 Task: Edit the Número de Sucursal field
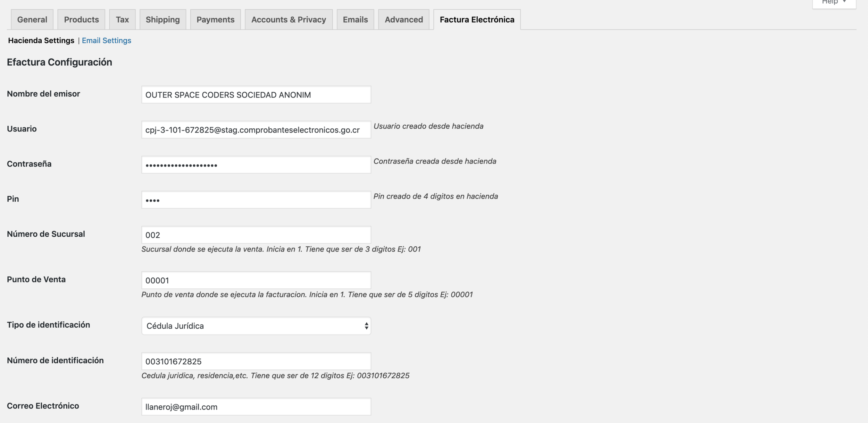tap(256, 235)
